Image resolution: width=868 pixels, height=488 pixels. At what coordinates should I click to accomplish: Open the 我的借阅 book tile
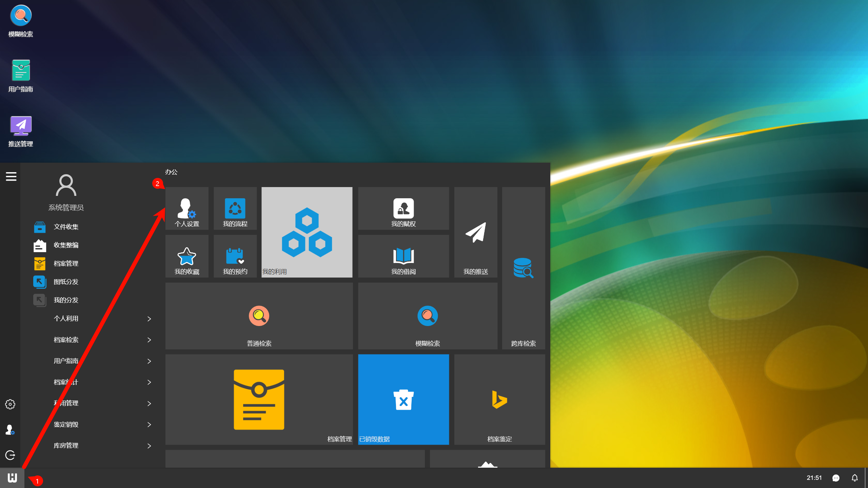click(x=403, y=257)
